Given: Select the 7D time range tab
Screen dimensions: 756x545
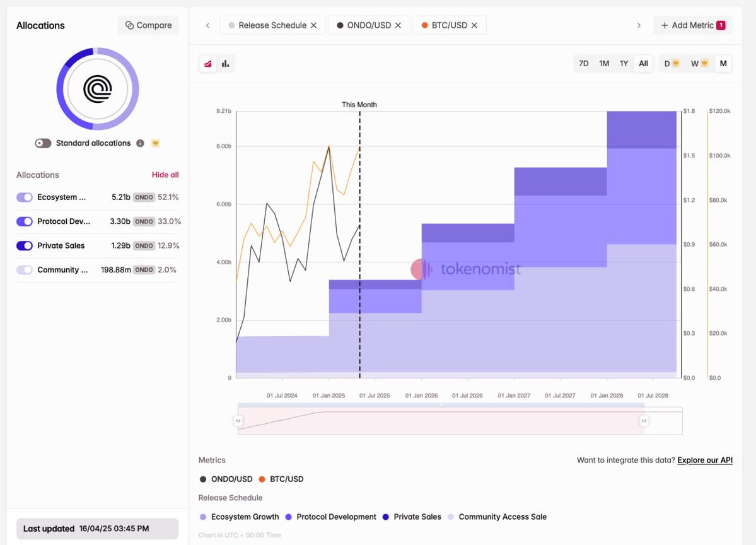Looking at the screenshot, I should pyautogui.click(x=584, y=64).
